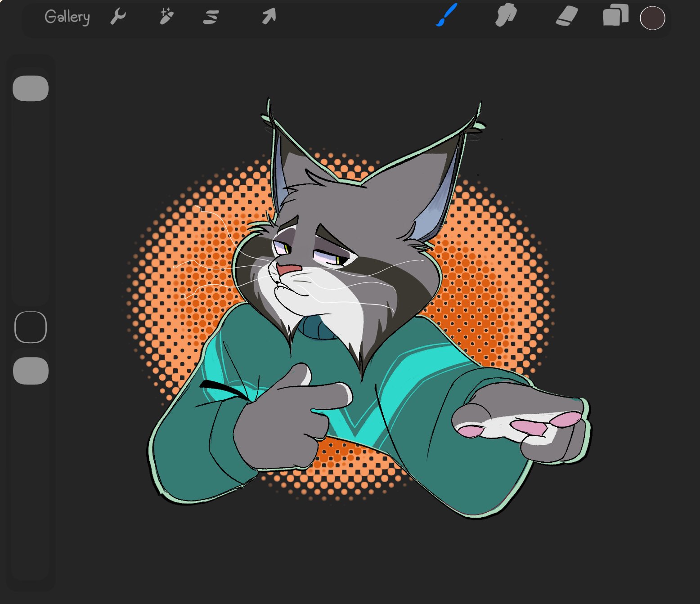Activate the Transform arrow tool
Image resolution: width=700 pixels, height=604 pixels.
coord(269,17)
